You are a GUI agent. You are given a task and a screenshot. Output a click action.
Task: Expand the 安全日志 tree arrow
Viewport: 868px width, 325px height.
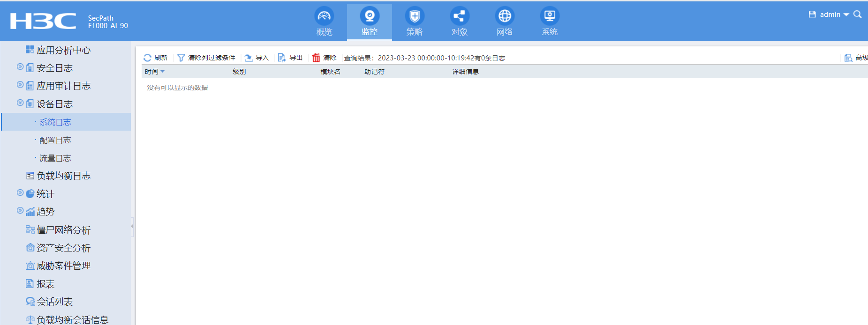pyautogui.click(x=20, y=67)
